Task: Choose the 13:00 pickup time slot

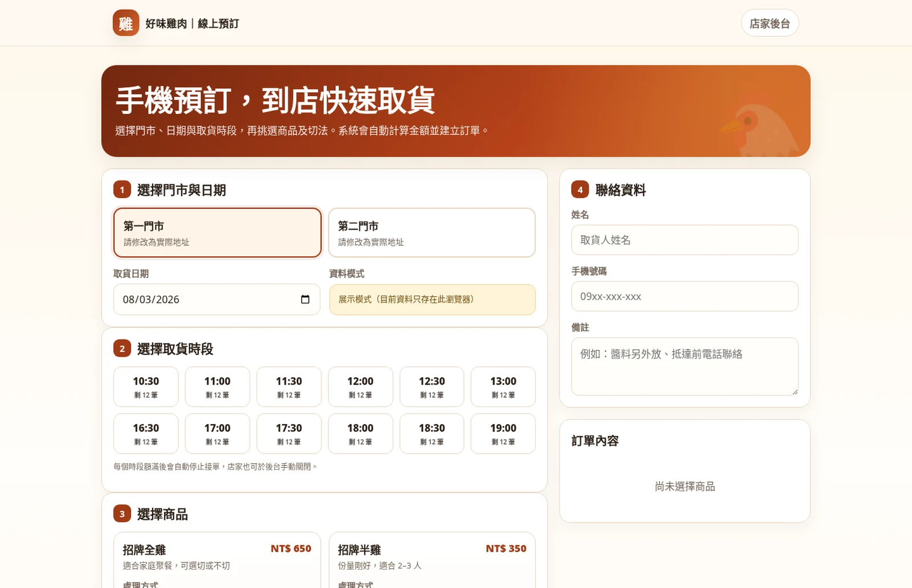Action: pos(503,387)
